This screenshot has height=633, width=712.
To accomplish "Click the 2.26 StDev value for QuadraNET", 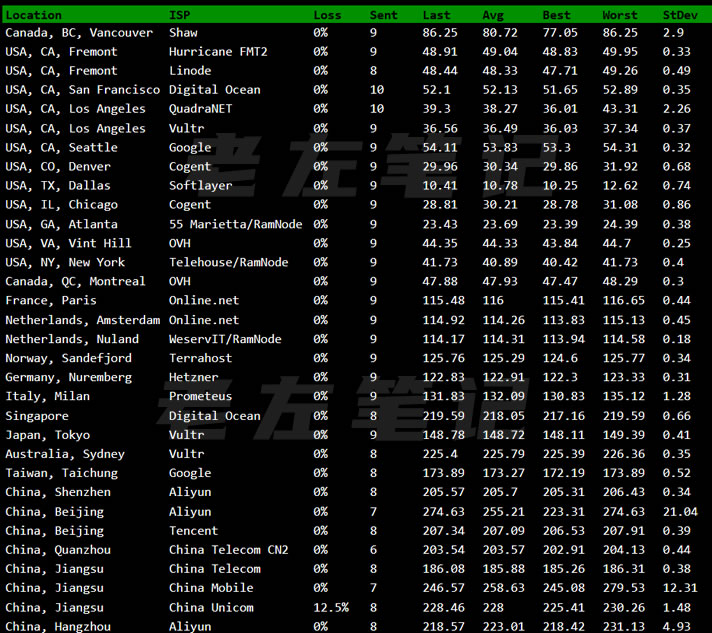I will click(x=676, y=109).
